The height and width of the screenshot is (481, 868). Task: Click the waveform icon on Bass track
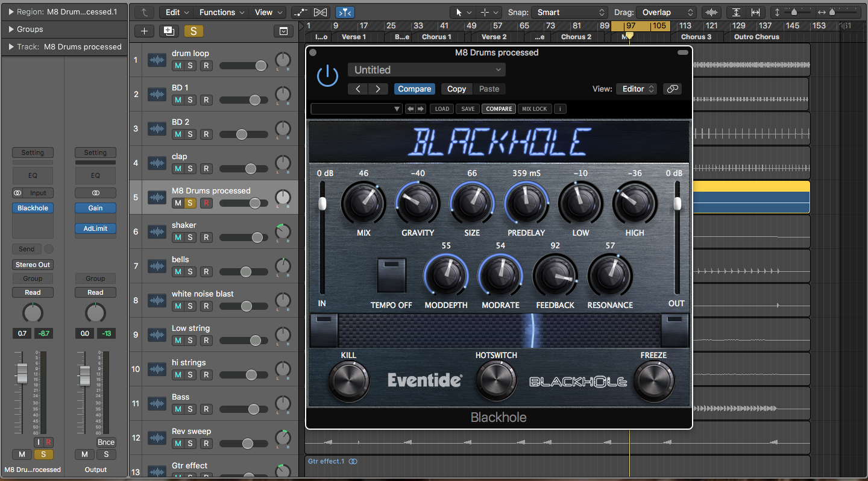coord(157,403)
